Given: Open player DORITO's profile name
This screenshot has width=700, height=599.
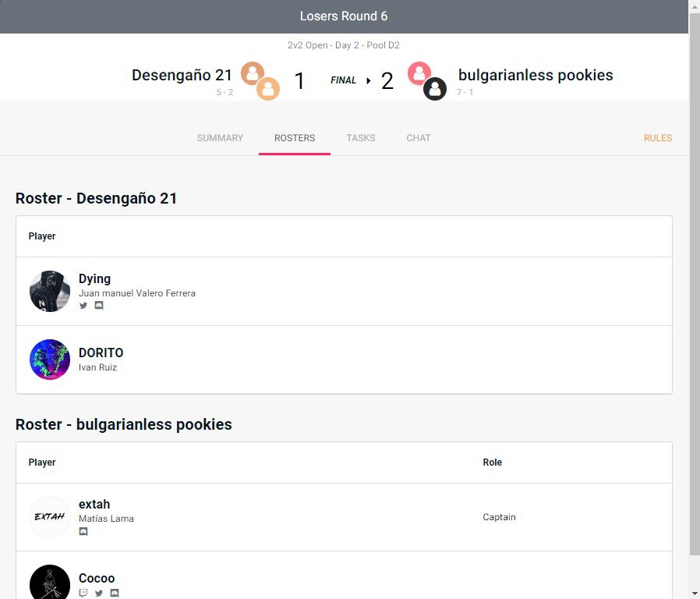Looking at the screenshot, I should coord(101,353).
